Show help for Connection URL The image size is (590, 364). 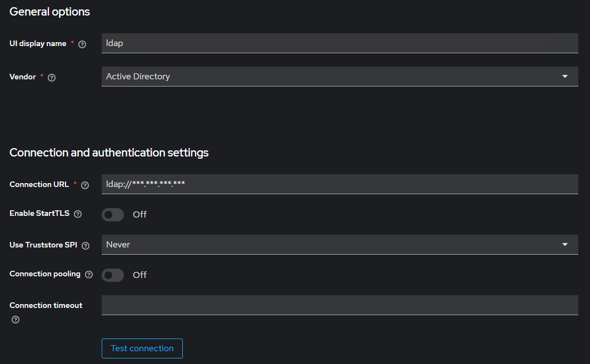coord(85,185)
